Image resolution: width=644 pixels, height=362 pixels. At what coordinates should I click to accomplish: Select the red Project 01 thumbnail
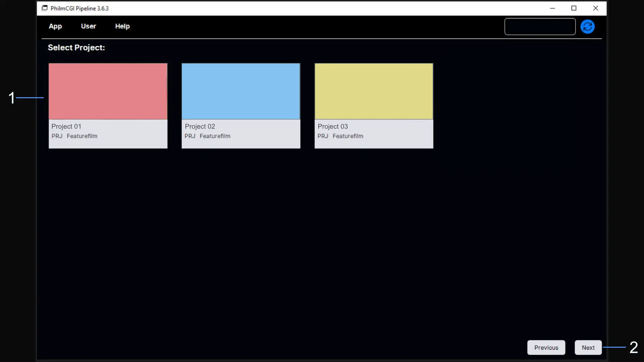click(x=108, y=91)
